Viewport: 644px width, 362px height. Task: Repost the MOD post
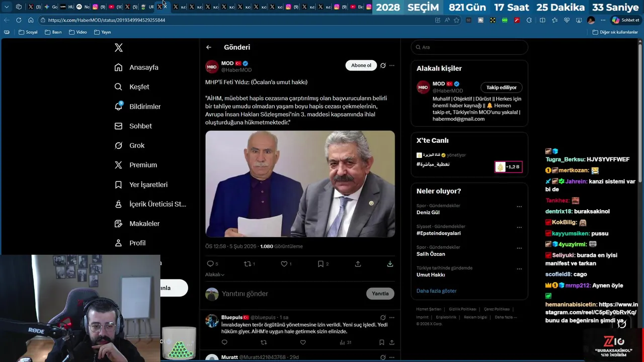click(247, 263)
